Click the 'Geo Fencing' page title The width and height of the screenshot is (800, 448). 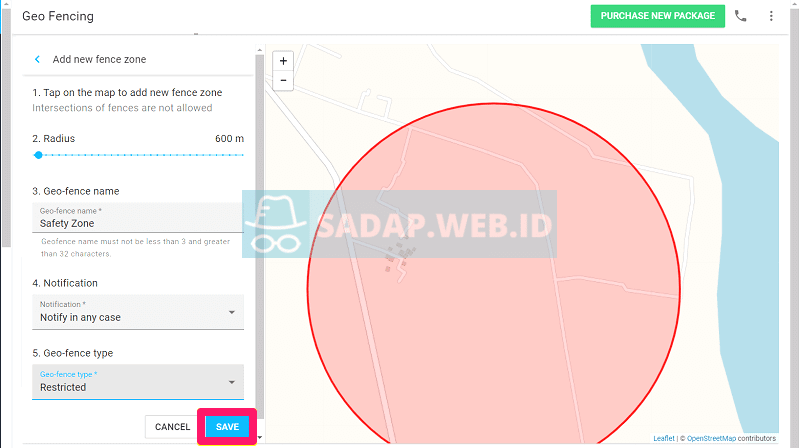[58, 16]
